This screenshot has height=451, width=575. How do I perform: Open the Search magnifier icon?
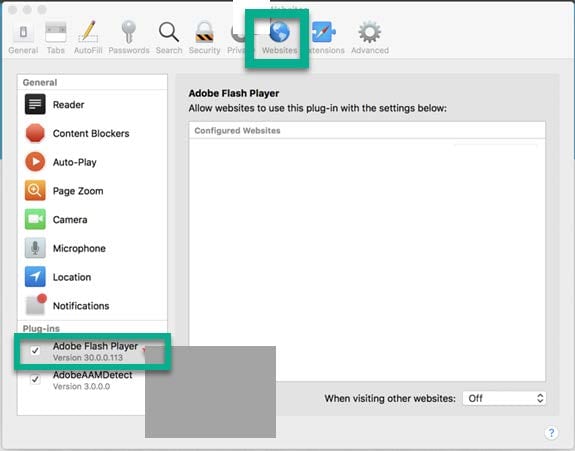169,32
